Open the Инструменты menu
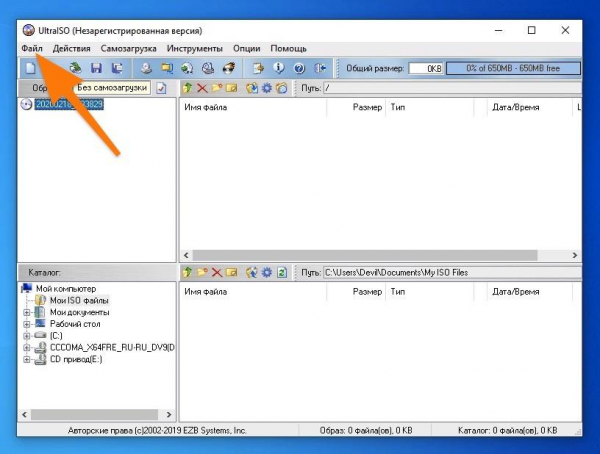The height and width of the screenshot is (454, 600). tap(195, 49)
